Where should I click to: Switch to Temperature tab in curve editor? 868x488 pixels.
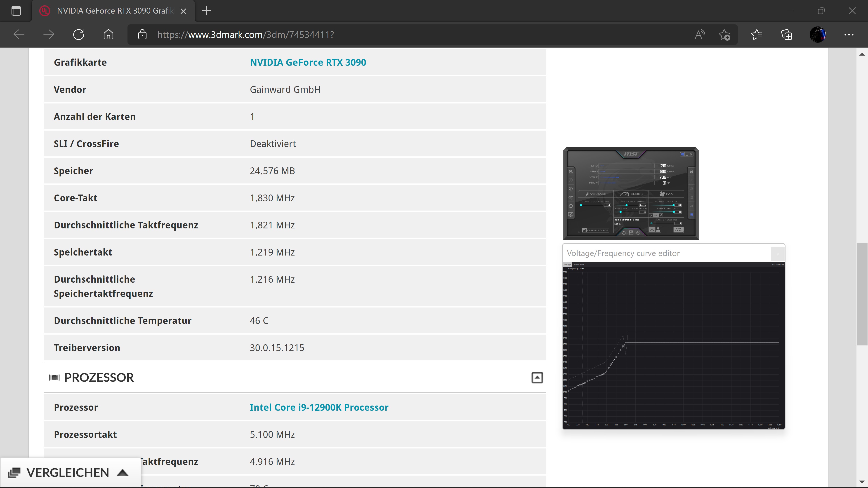click(578, 264)
